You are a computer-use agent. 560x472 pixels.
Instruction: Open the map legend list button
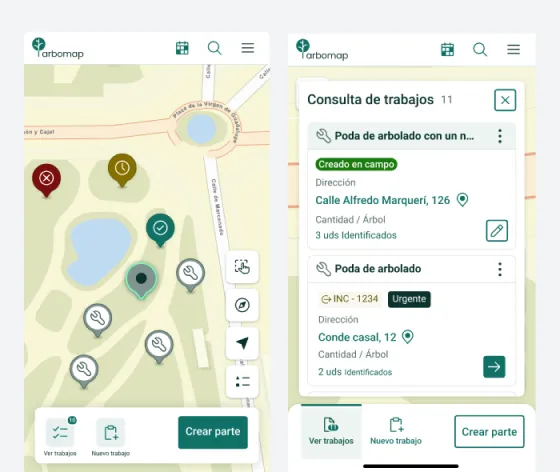pos(242,382)
